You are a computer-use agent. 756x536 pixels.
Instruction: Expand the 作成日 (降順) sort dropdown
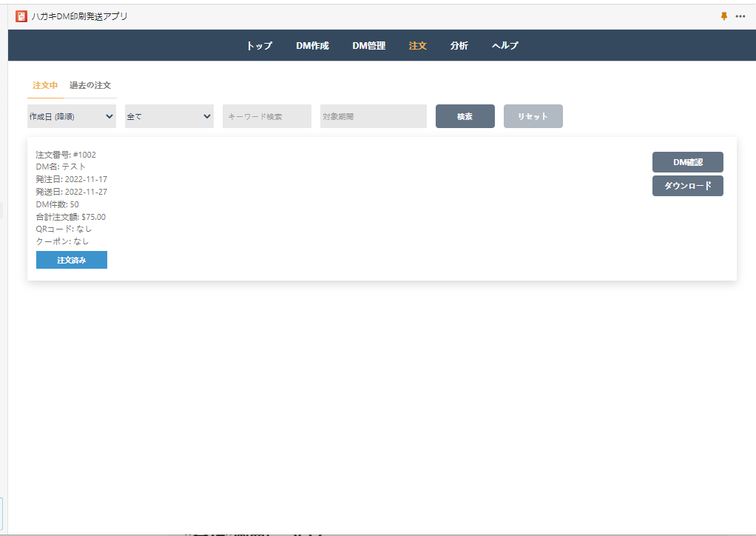[72, 116]
